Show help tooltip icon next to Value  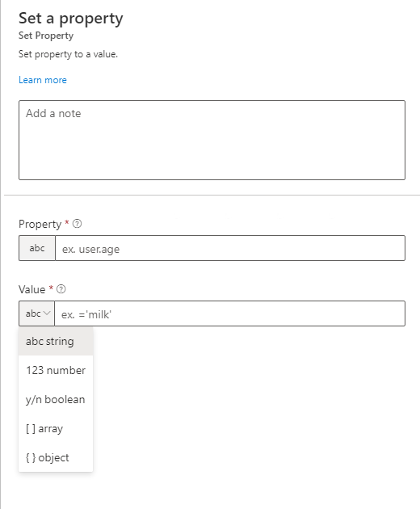pyautogui.click(x=61, y=289)
